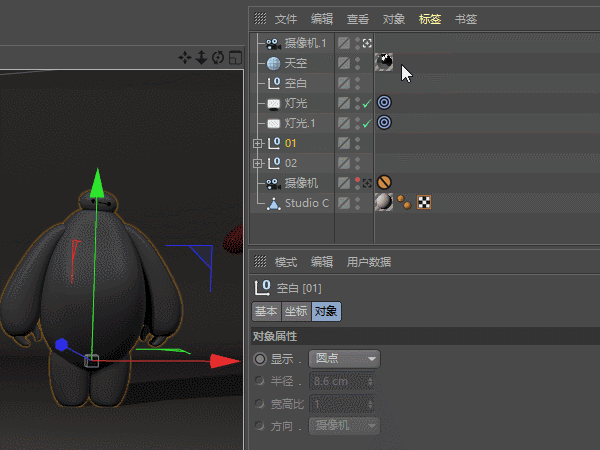Select the Studio C object icon
The height and width of the screenshot is (450, 600).
[273, 204]
